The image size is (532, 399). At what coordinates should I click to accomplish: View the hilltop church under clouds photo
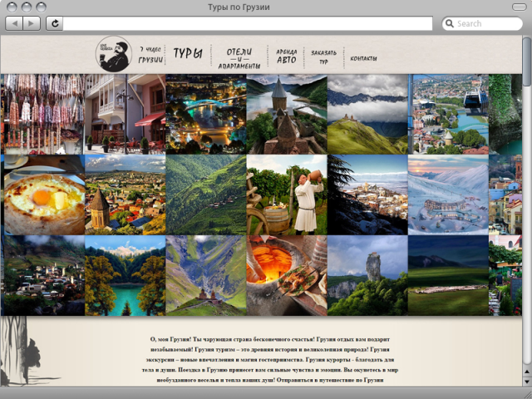tap(367, 114)
